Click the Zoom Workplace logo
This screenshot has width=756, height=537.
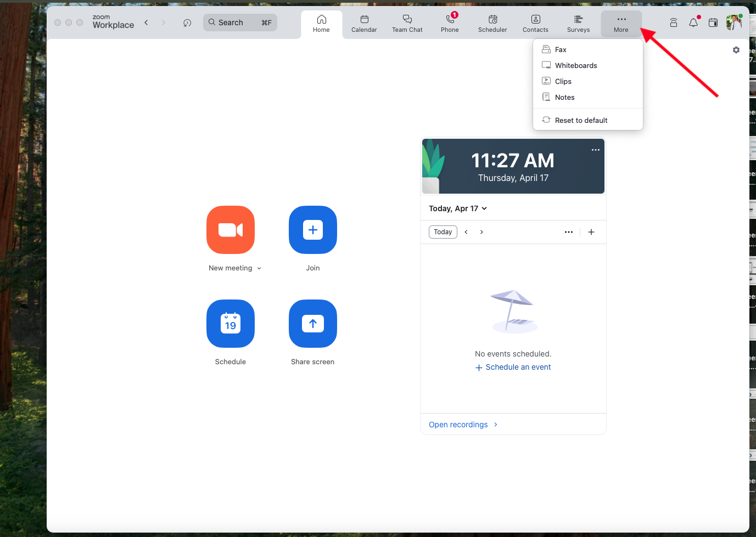[113, 22]
